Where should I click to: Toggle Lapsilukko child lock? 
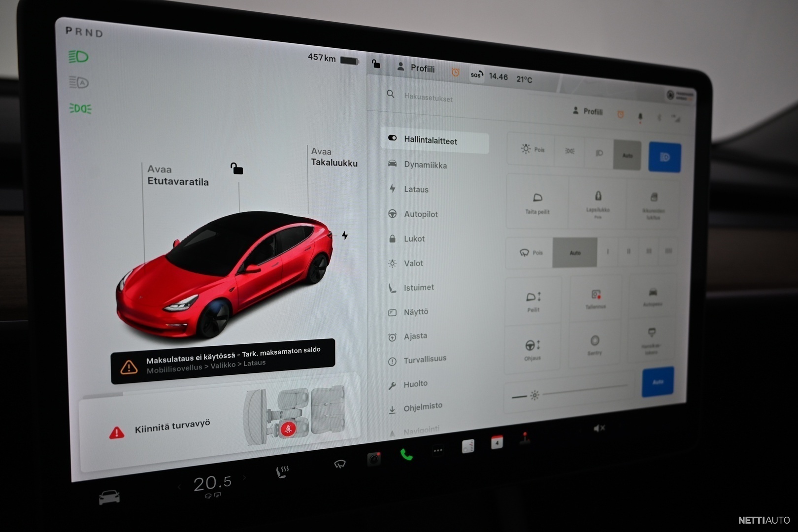[x=598, y=204]
